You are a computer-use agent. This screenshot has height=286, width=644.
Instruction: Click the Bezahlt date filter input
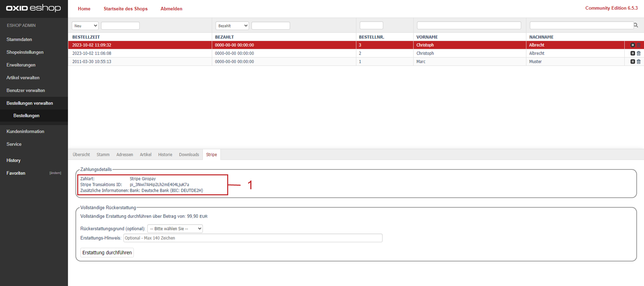[271, 26]
